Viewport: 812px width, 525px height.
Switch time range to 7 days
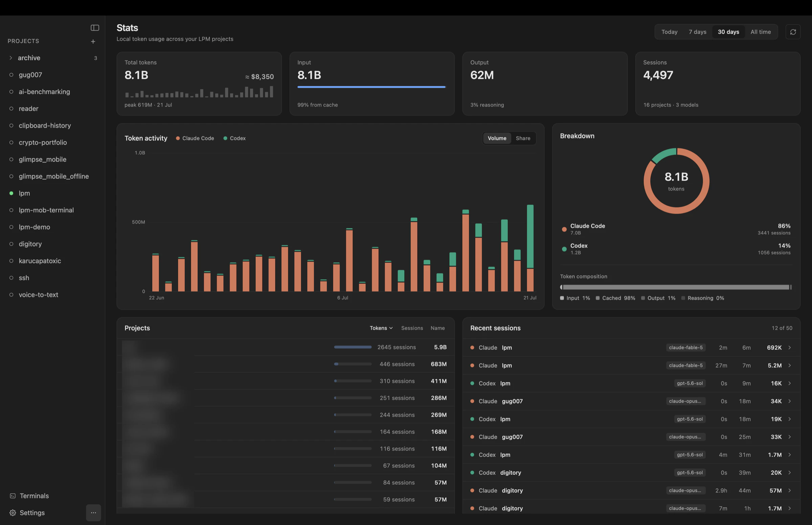(697, 32)
